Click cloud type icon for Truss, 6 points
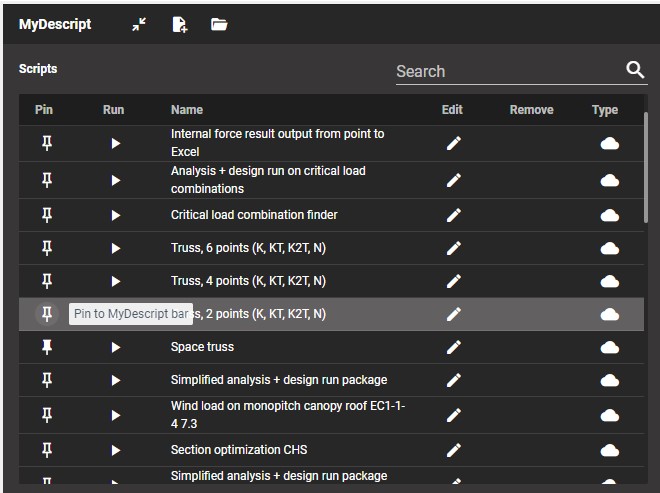The height and width of the screenshot is (493, 660). (x=609, y=248)
